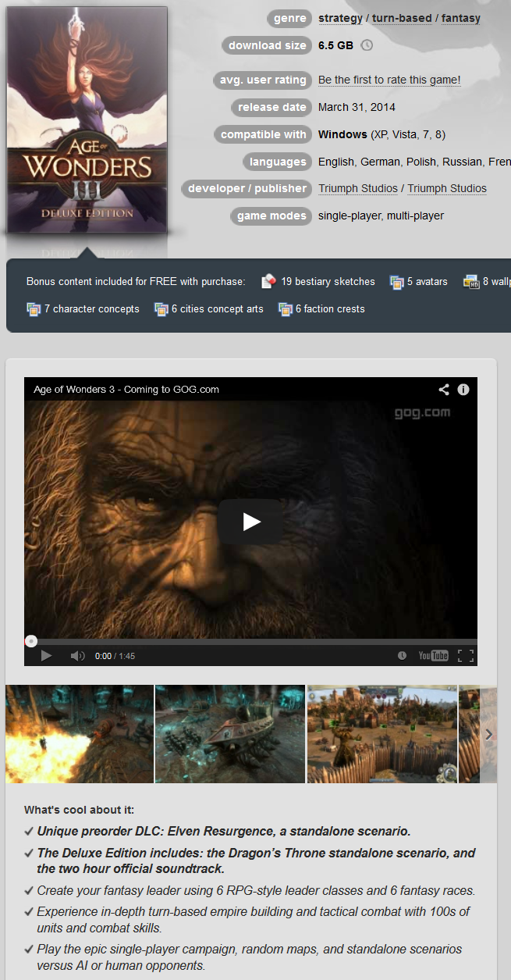Open the teal battlefield machine screenshot thumbnail
The width and height of the screenshot is (511, 980).
pyautogui.click(x=230, y=734)
